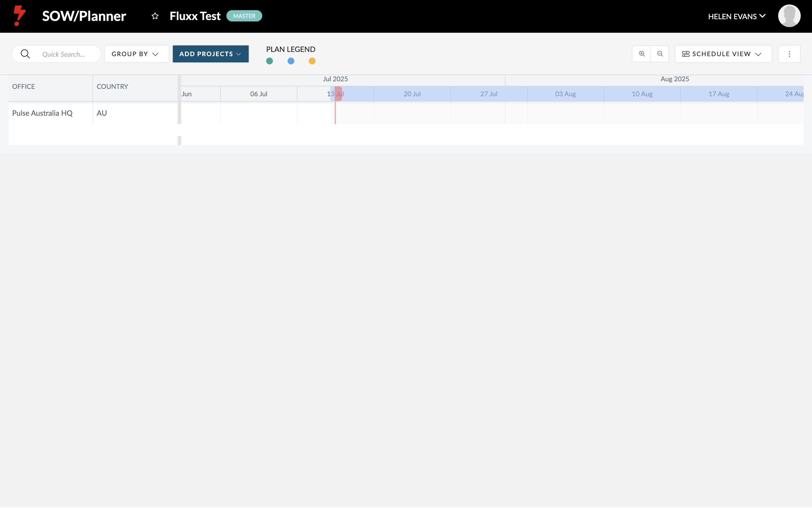Click the blue plan legend dot
812x508 pixels.
click(x=291, y=61)
